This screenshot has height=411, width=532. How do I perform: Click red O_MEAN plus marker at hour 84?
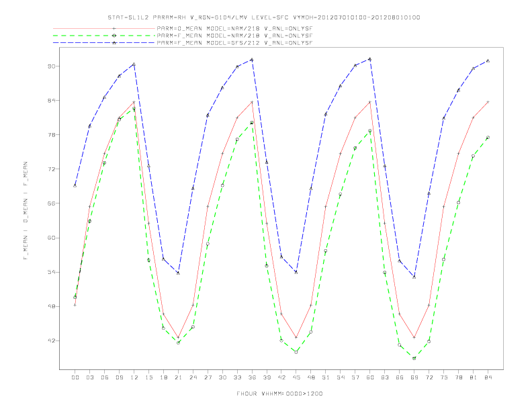pyautogui.click(x=488, y=101)
